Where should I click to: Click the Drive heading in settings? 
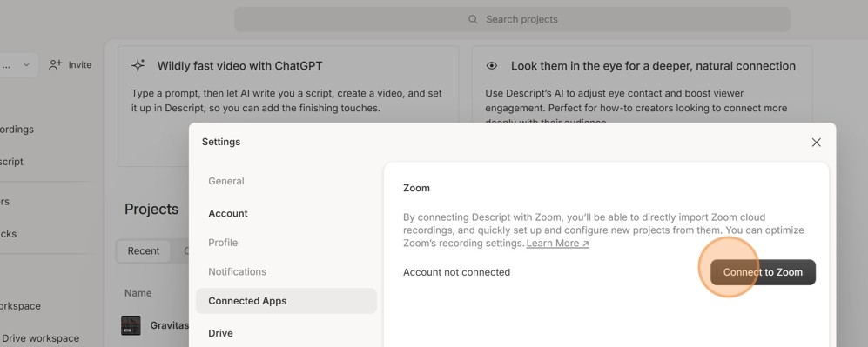220,333
